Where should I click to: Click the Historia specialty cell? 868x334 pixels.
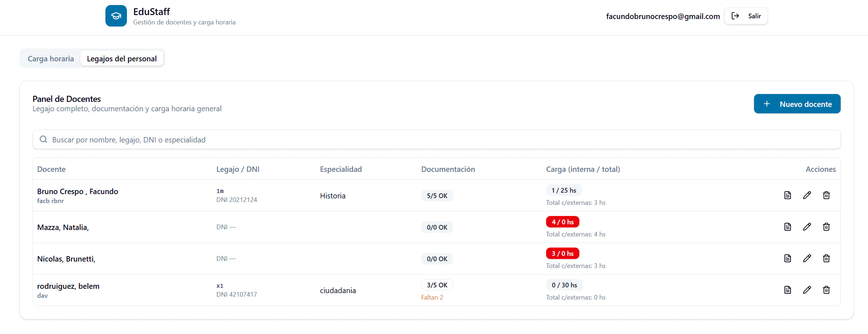tap(333, 196)
